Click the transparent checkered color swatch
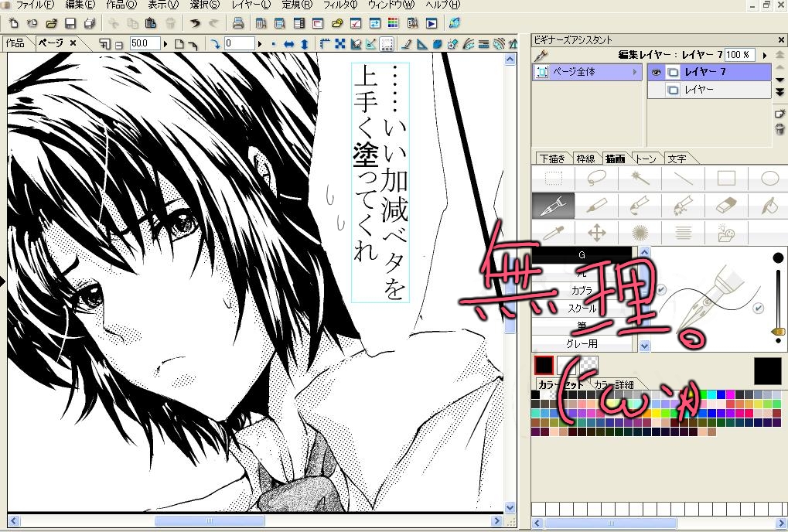The height and width of the screenshot is (532, 788). point(588,365)
